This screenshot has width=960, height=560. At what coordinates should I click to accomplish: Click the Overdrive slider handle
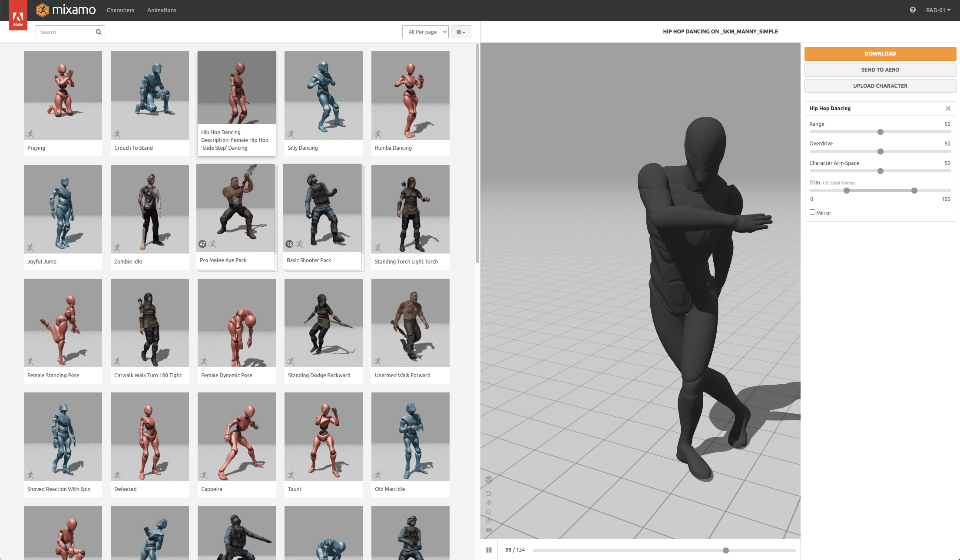tap(881, 152)
